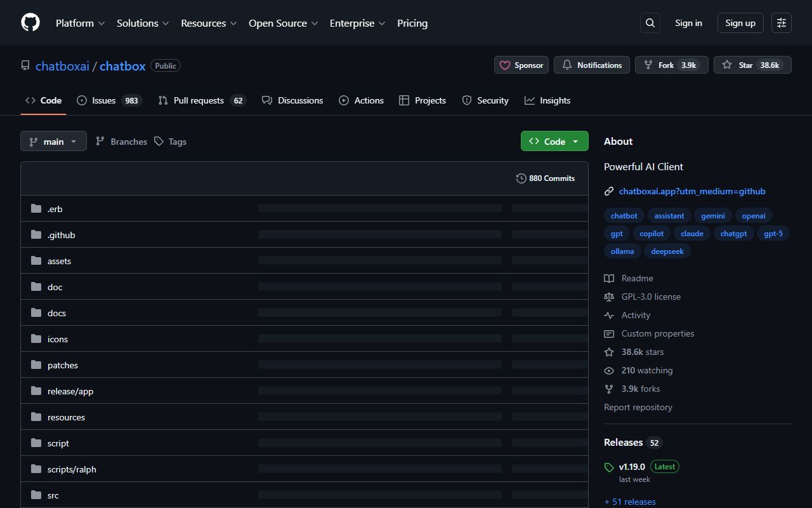The height and width of the screenshot is (508, 812).
Task: Click the clock icon beside 880 Commits
Action: click(521, 178)
